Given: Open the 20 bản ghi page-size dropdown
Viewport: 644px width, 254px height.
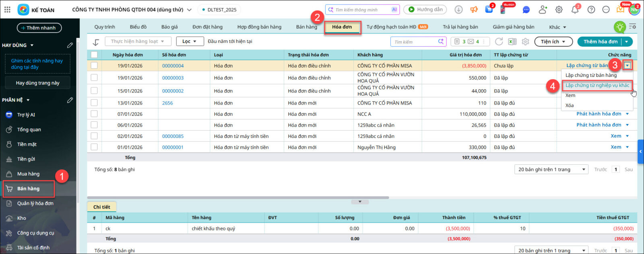Looking at the screenshot, I should (x=551, y=170).
